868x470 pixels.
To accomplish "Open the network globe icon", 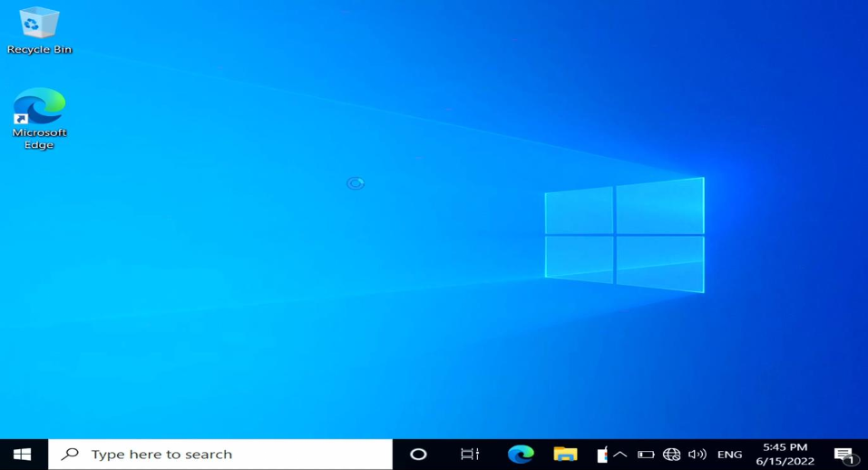I will 671,455.
